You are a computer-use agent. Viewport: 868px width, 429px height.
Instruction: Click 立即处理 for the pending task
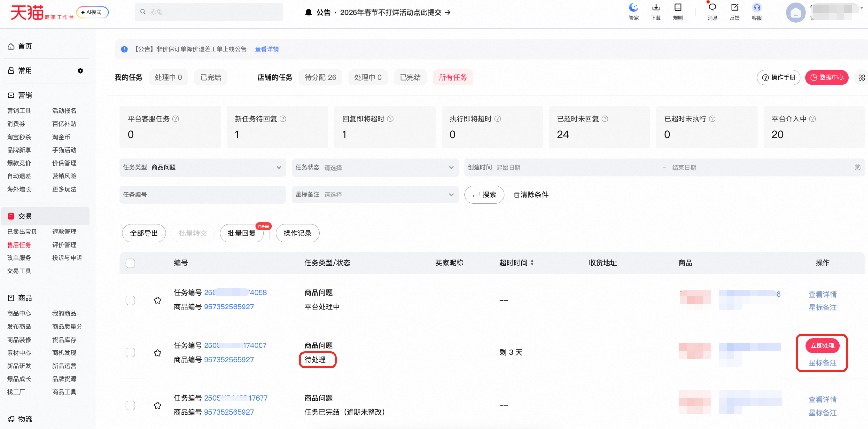[x=822, y=346]
